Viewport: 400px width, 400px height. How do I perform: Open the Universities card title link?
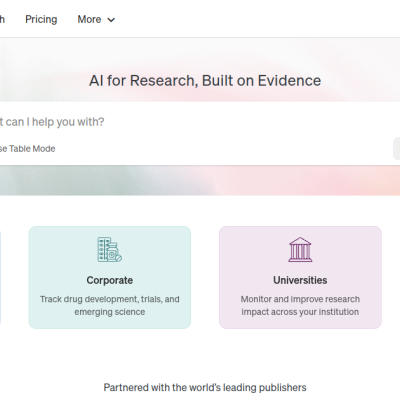pyautogui.click(x=300, y=280)
